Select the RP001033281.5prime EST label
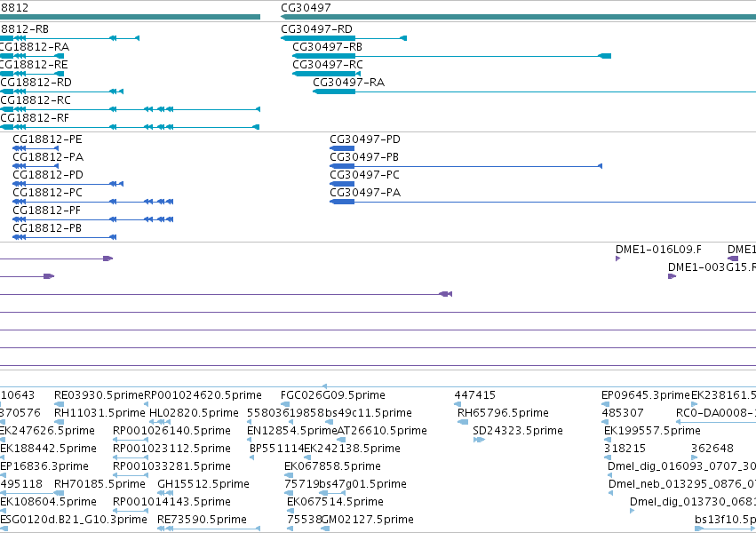Viewport: 756px width, 533px height. [x=171, y=466]
